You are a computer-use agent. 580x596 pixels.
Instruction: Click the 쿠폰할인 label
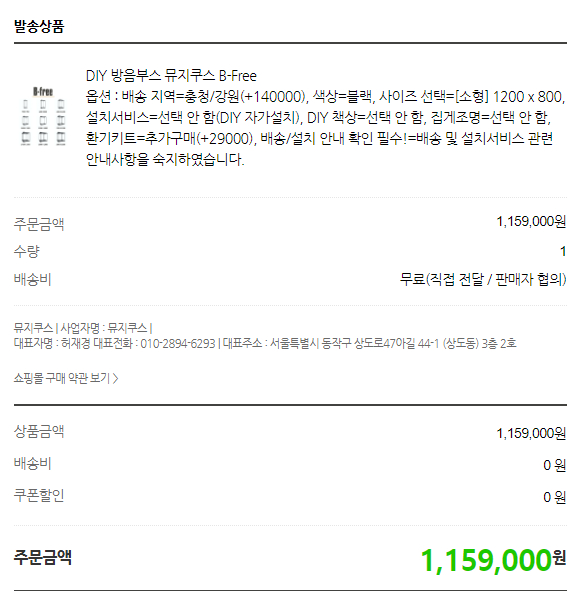(x=39, y=495)
